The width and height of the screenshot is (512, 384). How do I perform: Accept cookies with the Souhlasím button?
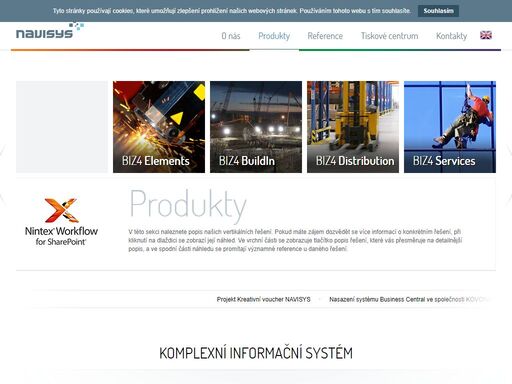438,11
